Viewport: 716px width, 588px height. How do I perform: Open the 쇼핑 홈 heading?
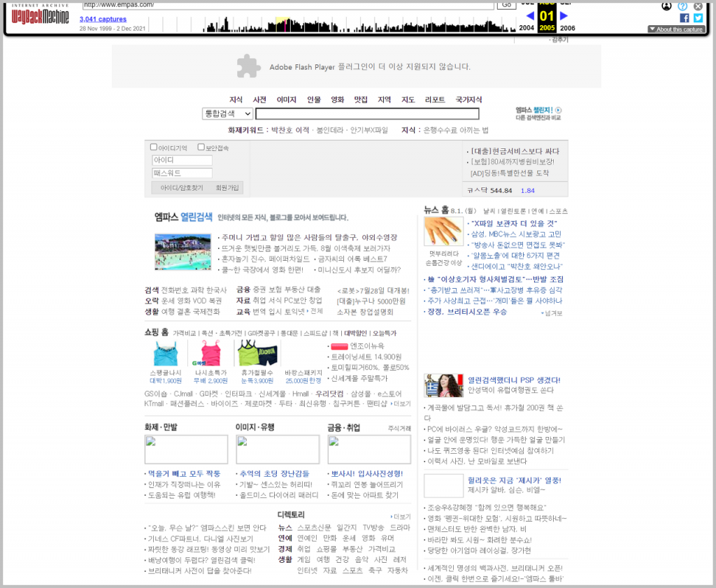coord(157,332)
